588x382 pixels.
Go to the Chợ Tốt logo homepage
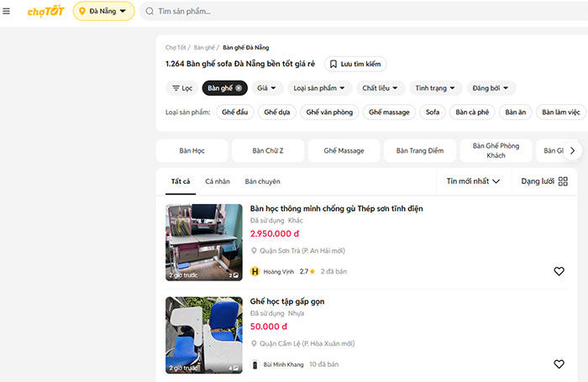tap(45, 11)
